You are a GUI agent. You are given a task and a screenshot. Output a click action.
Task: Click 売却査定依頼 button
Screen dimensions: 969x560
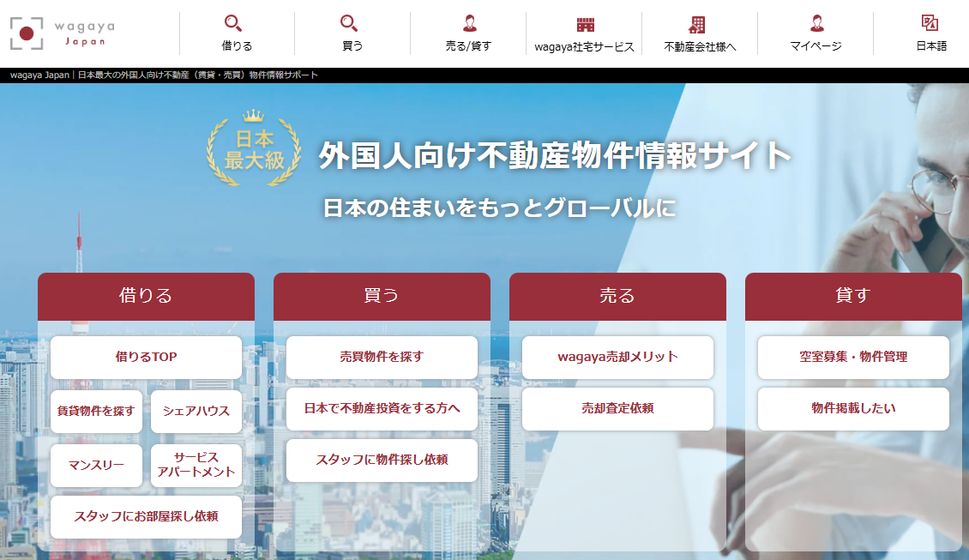click(618, 408)
